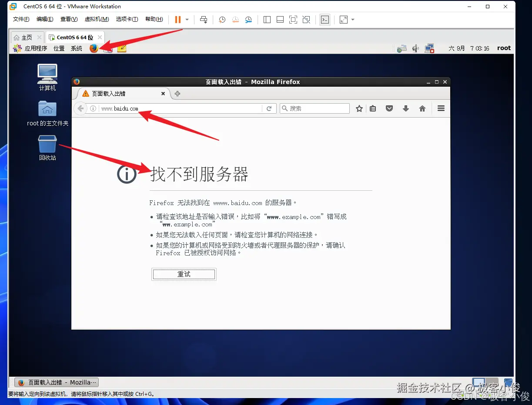This screenshot has height=405, width=532.
Task: Close the 页面载入出错 Firefox tab
Action: pos(163,94)
